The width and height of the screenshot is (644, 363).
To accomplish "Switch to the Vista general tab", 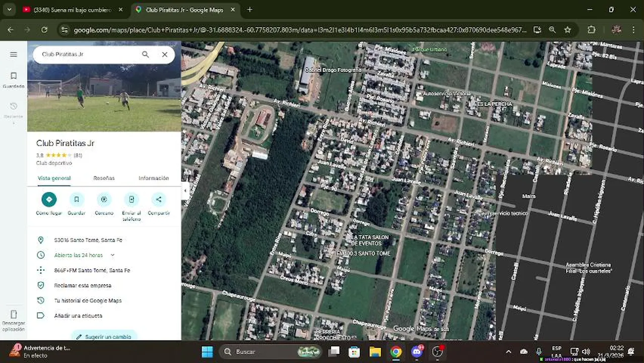I will [x=54, y=178].
